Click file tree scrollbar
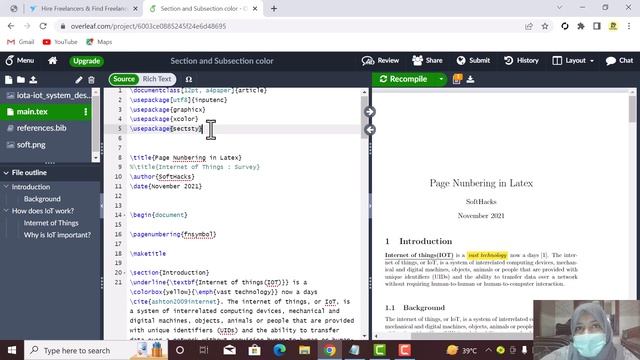Screen dimensions: 640x360 (96, 124)
